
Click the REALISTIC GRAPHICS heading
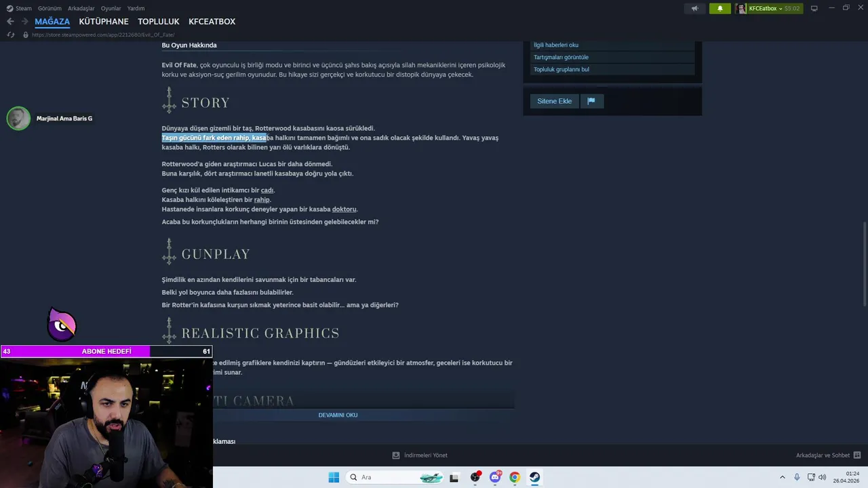click(x=260, y=333)
